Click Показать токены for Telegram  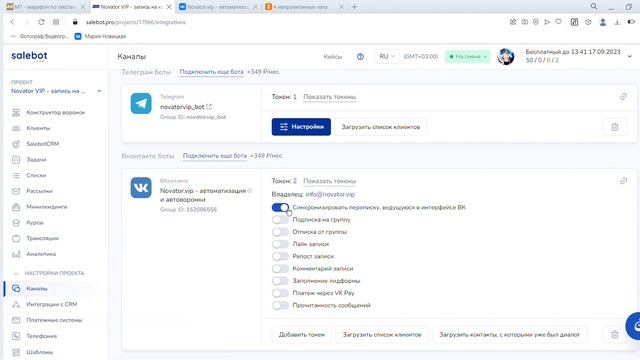pyautogui.click(x=329, y=97)
